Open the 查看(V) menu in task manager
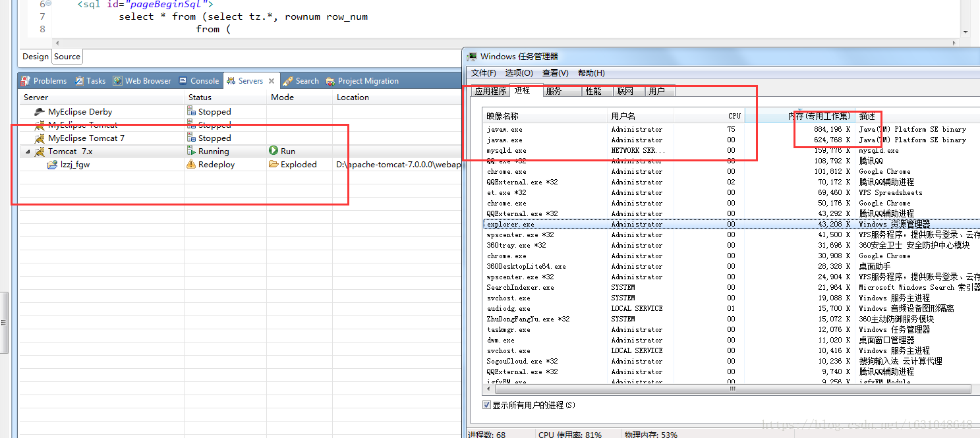 point(555,73)
